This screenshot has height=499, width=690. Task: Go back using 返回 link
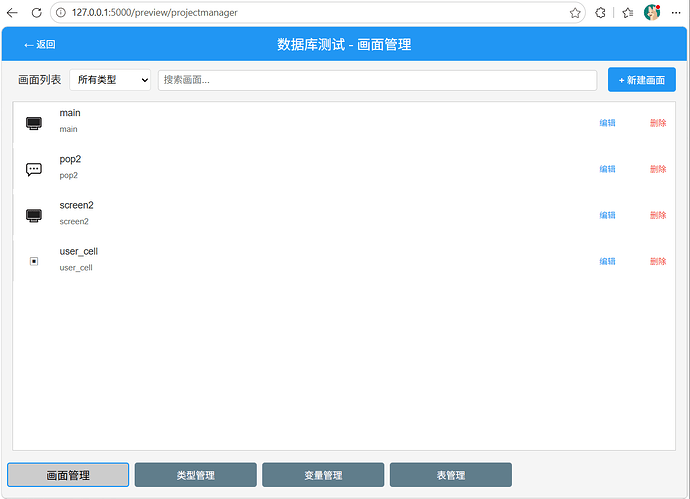pos(40,44)
